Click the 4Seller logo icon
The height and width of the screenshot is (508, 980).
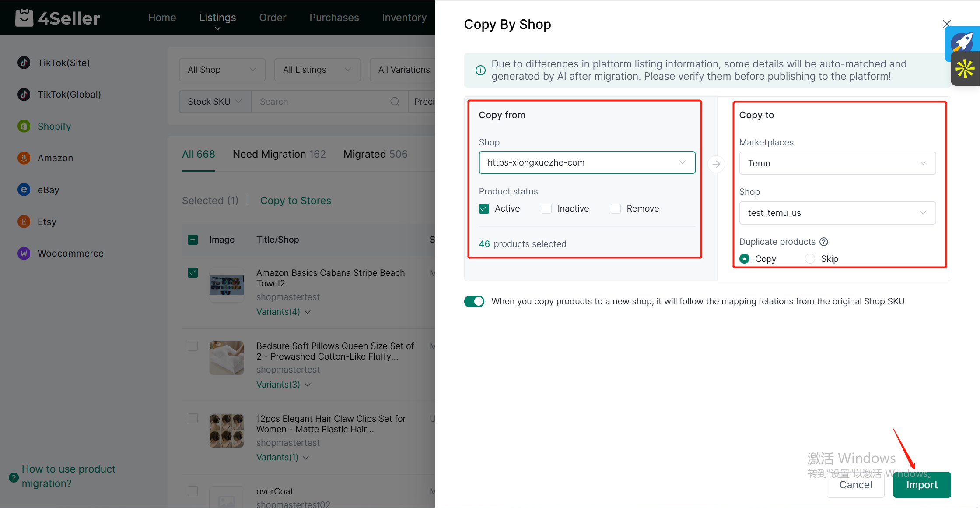coord(24,18)
